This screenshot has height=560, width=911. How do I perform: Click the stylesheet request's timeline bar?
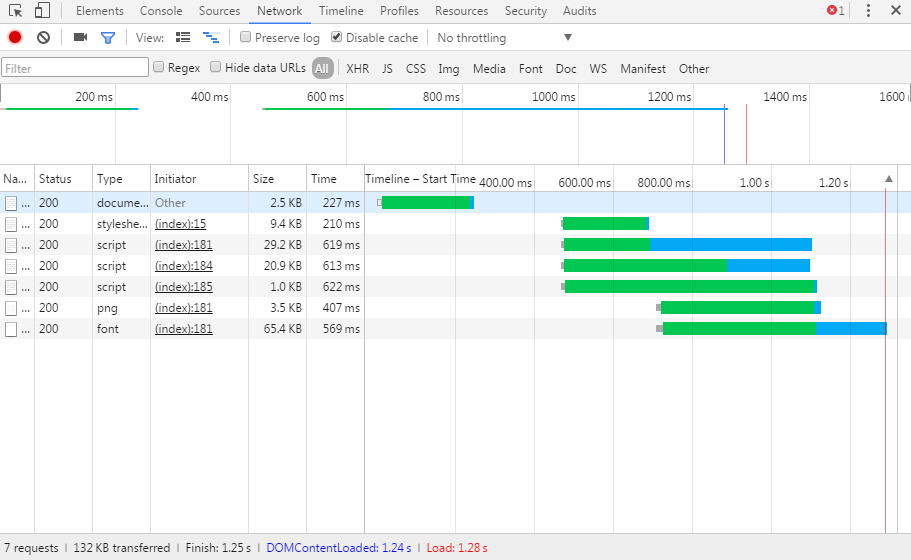click(x=605, y=224)
